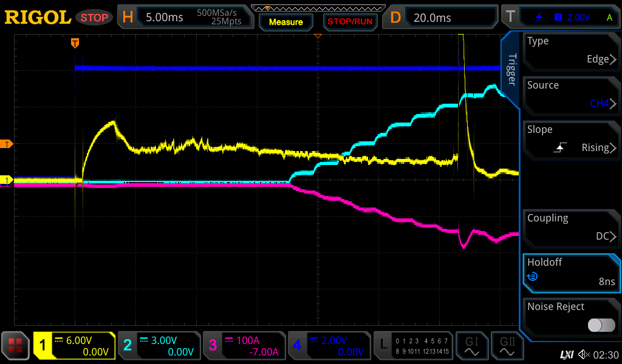Image resolution: width=622 pixels, height=364 pixels.
Task: Click the channel 1 ground reference marker
Action: tap(7, 180)
